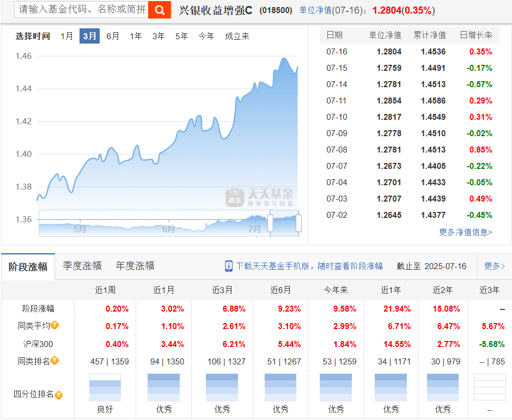Select the 成立来 time range
This screenshot has width=512, height=420.
point(237,36)
